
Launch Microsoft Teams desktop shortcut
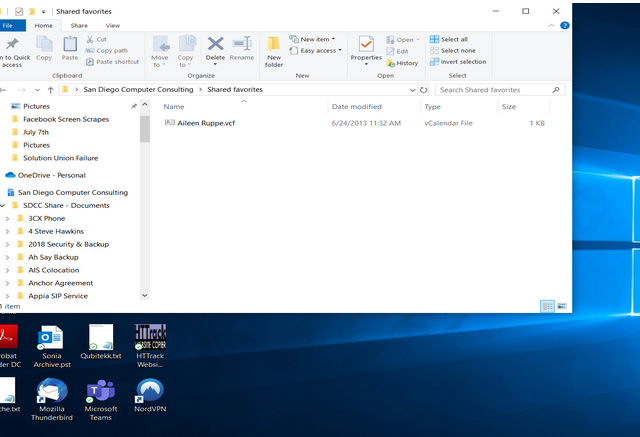pyautogui.click(x=101, y=400)
